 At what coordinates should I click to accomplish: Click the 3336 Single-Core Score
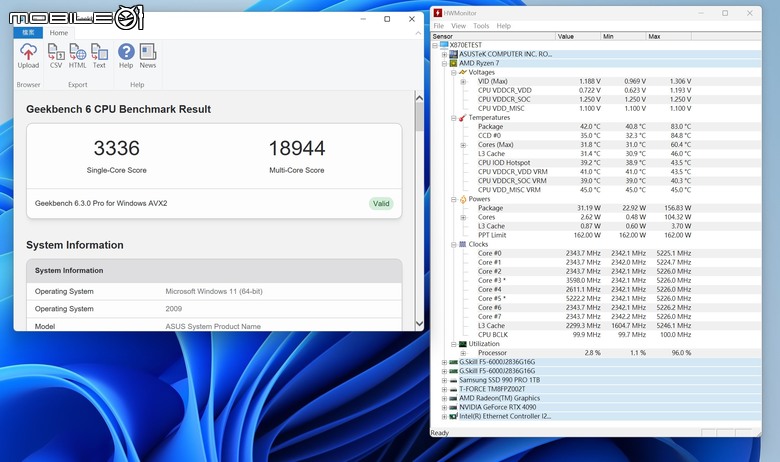[x=116, y=148]
